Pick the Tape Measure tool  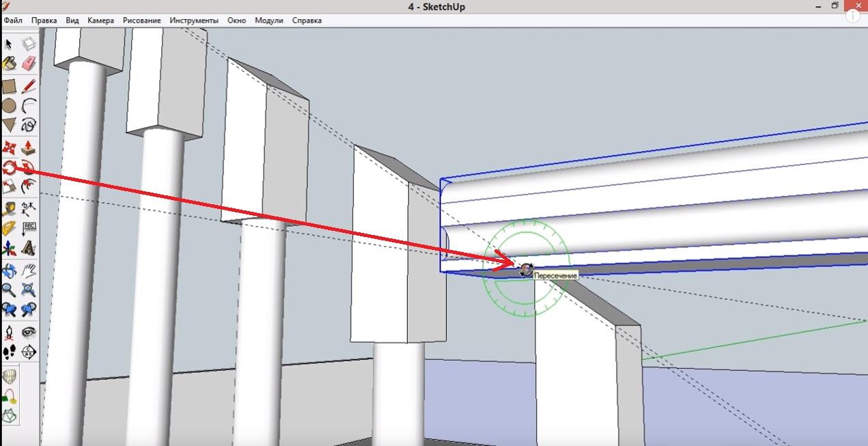click(9, 208)
